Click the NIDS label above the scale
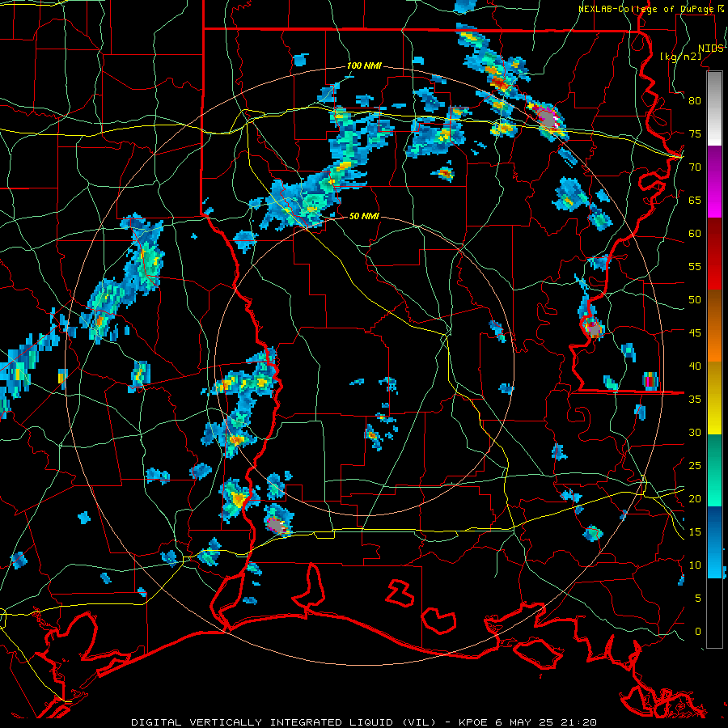 [710, 49]
